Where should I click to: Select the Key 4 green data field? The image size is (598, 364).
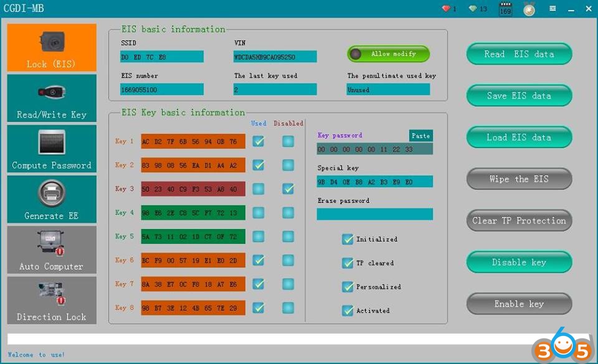193,213
